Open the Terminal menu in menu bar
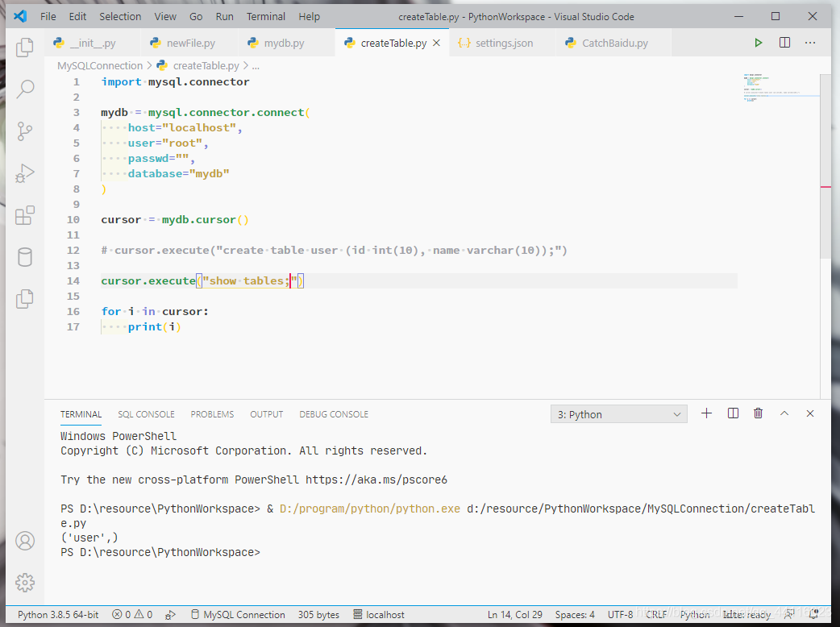The width and height of the screenshot is (840, 627). coord(266,17)
